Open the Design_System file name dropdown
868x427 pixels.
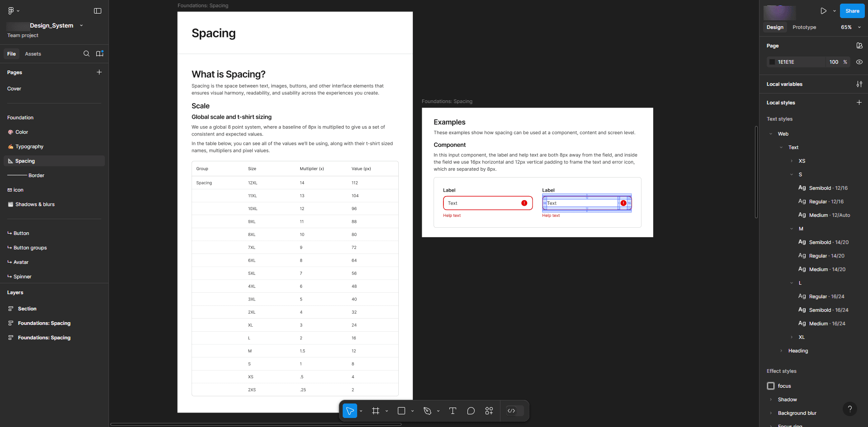pos(81,25)
